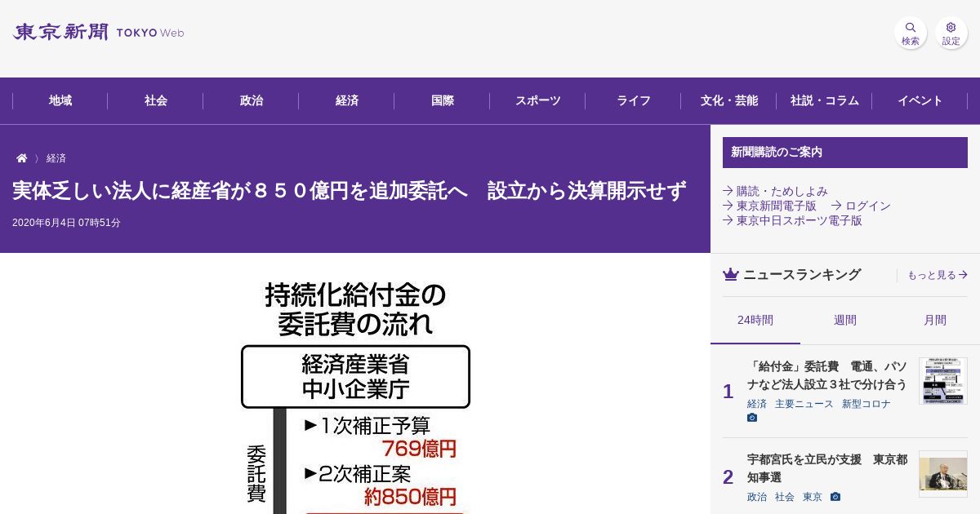Go to home via breadcrumb house icon
The width and height of the screenshot is (980, 514).
tap(22, 158)
